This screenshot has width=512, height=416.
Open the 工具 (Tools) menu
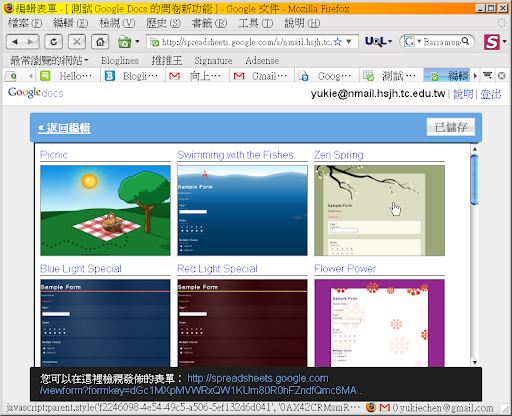(x=255, y=23)
